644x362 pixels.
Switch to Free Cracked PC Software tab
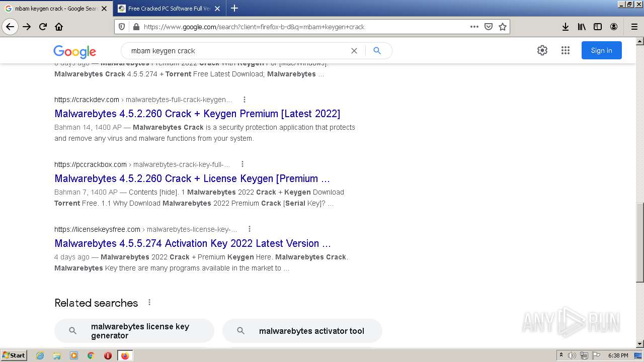[x=169, y=9]
